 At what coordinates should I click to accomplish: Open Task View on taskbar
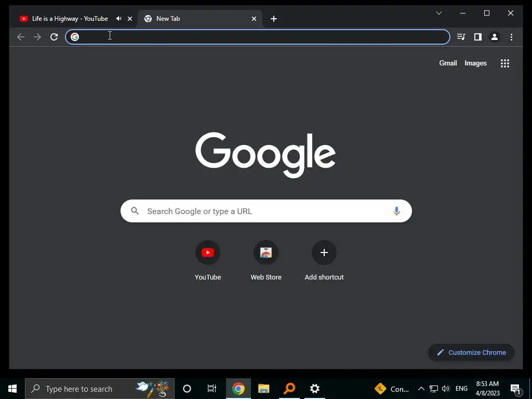point(212,389)
